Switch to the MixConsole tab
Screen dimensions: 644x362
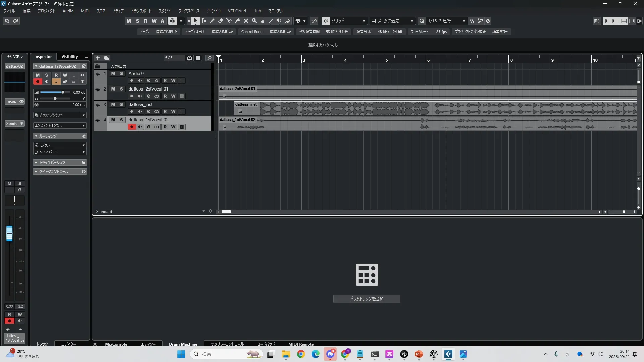[116, 344]
